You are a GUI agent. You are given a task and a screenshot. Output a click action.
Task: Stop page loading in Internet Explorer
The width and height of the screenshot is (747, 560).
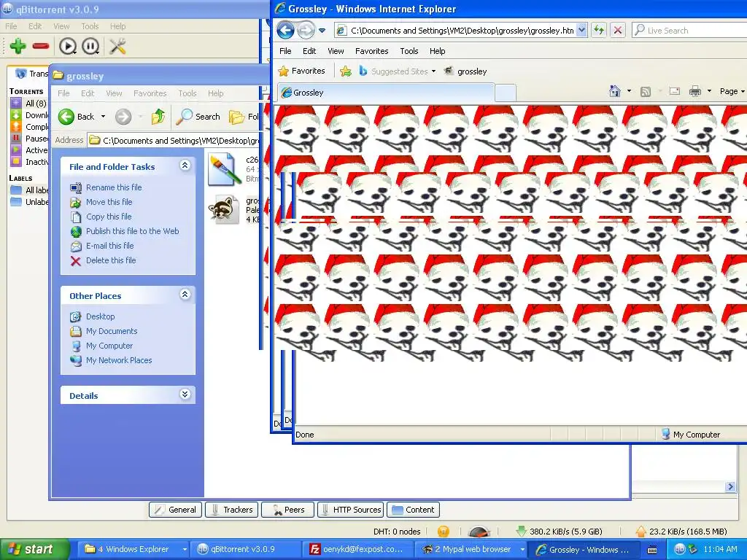coord(618,31)
